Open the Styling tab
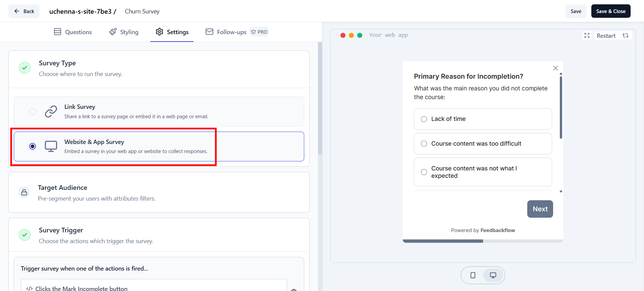 click(x=124, y=32)
